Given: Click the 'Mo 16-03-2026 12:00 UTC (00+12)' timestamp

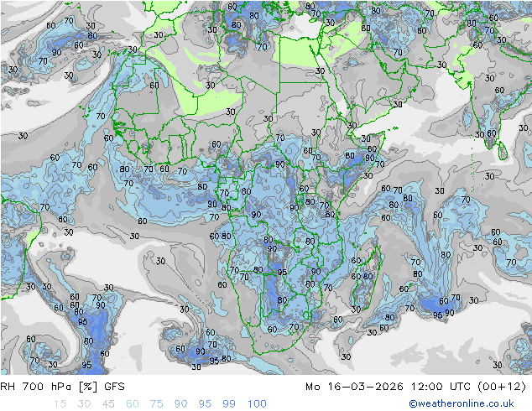Looking at the screenshot, I should point(415,387).
